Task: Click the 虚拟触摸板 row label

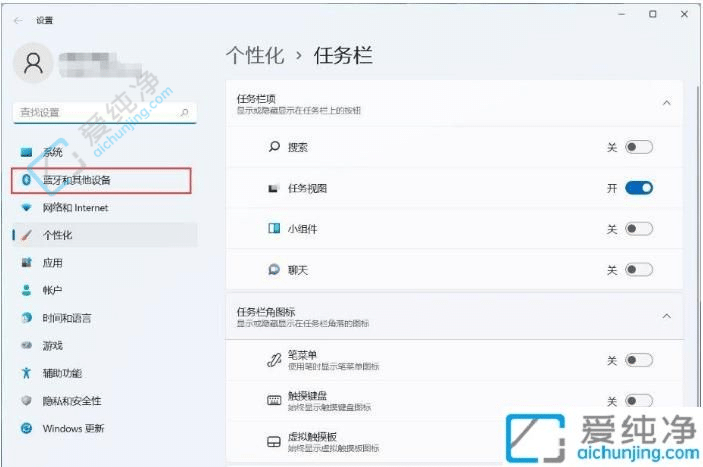Action: [x=312, y=437]
